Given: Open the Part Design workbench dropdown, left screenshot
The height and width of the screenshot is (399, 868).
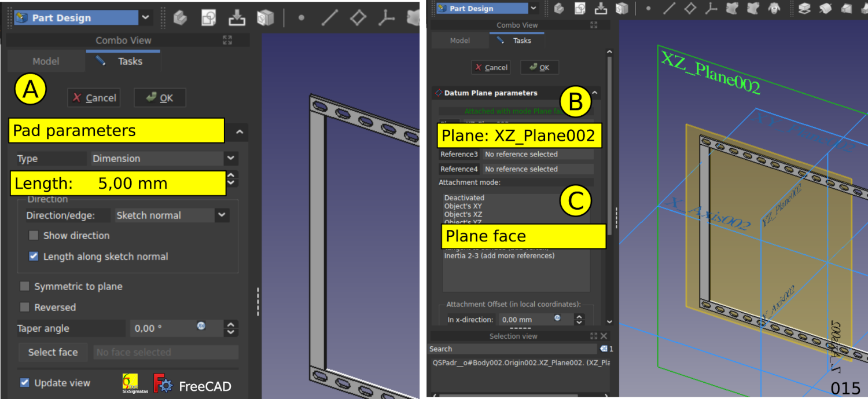Looking at the screenshot, I should (x=146, y=18).
